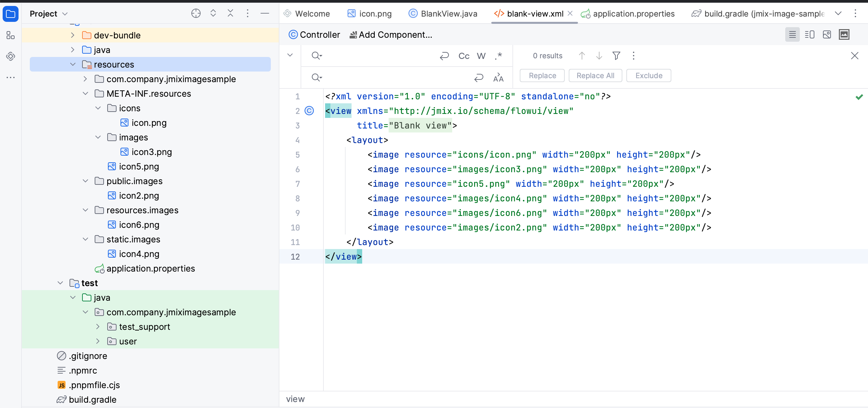Show hidden editor tabs dropdown chevron
The height and width of the screenshot is (408, 868).
[838, 14]
